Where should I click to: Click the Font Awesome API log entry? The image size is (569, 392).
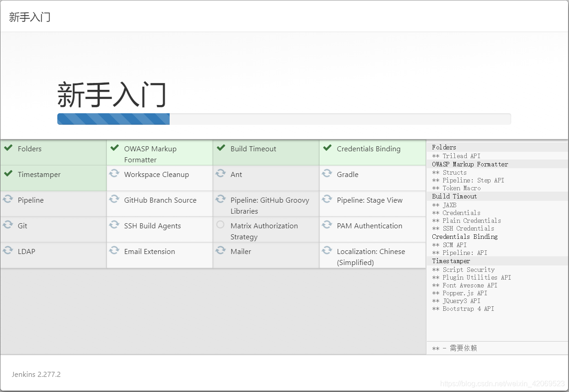[464, 285]
